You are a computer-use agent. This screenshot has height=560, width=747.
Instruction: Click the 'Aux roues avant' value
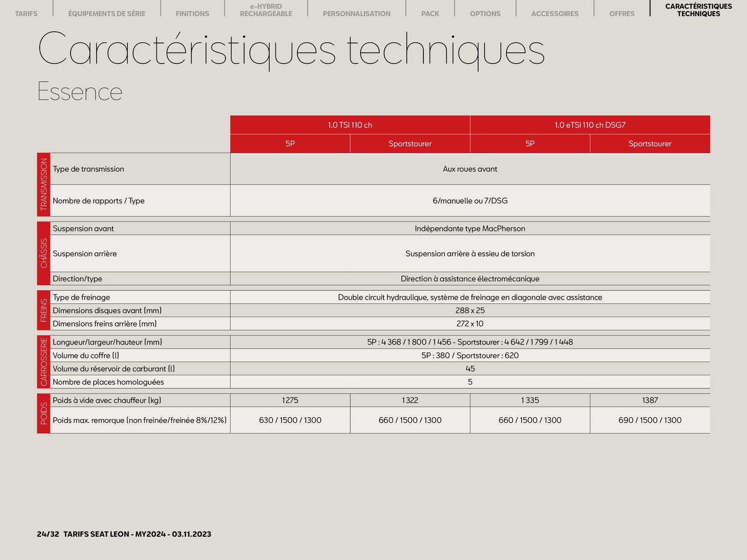(x=470, y=168)
